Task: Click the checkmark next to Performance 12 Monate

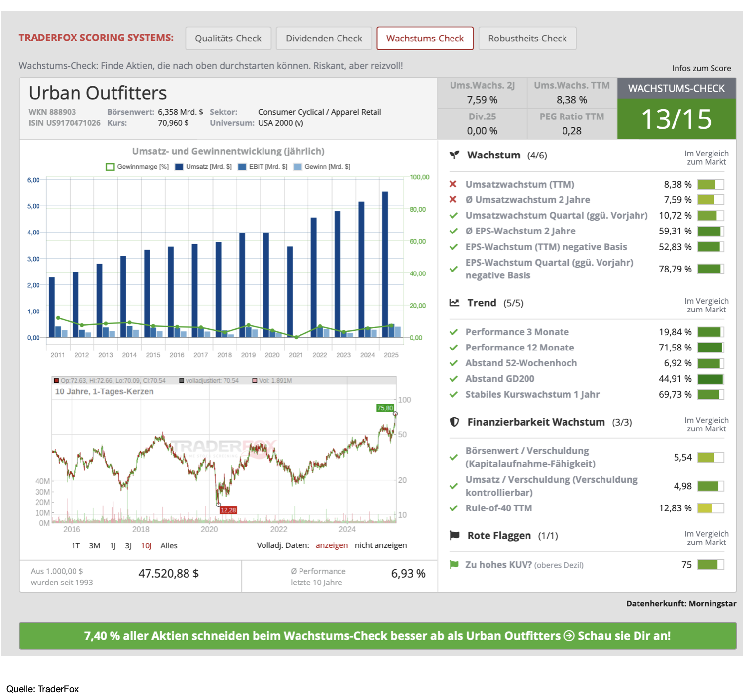Action: coord(453,348)
